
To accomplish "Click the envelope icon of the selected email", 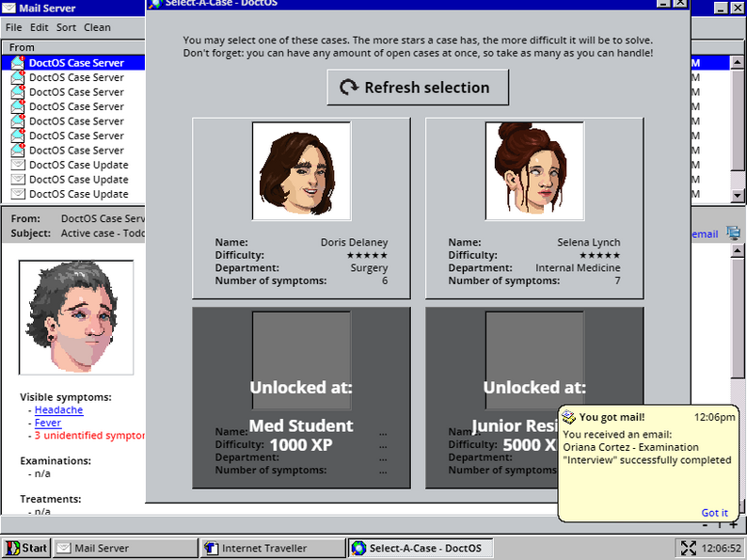I will click(x=18, y=62).
